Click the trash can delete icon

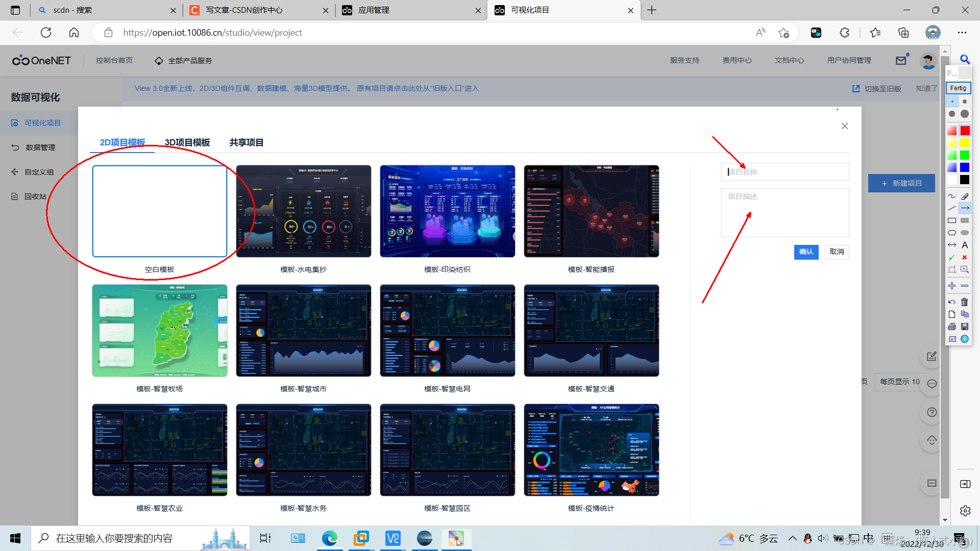965,302
